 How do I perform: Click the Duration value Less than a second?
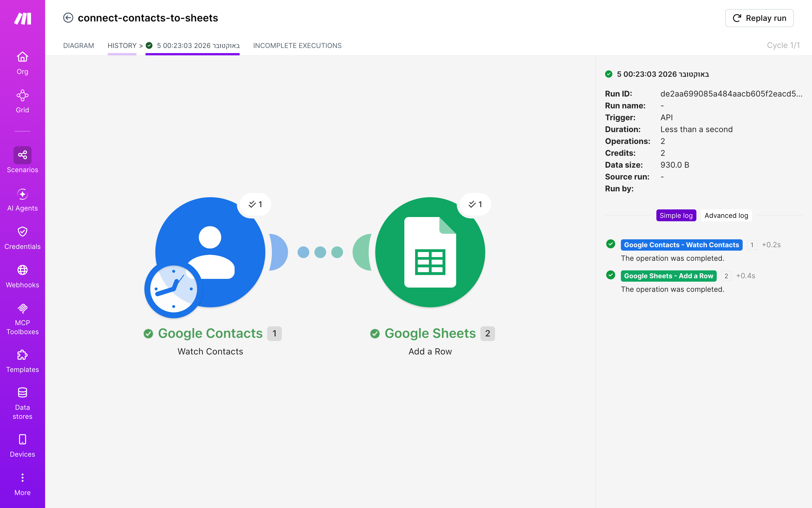696,129
